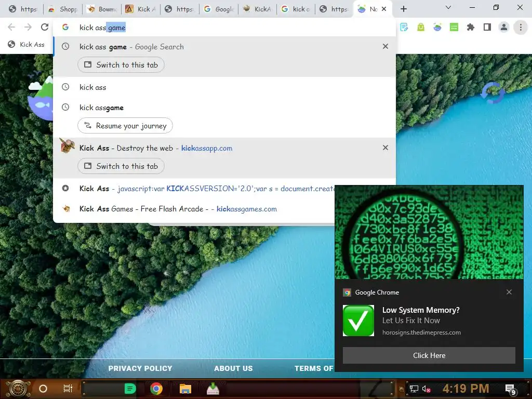Select the Kick Ass javascript bookmark suggestion
Viewport: 532px width, 399px height.
tap(194, 188)
